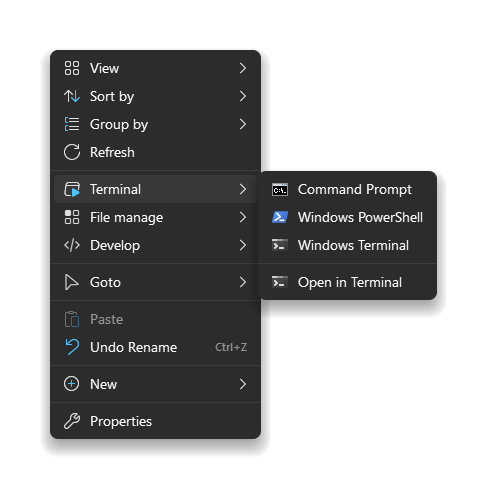Select the Terminal menu entry
Image resolution: width=487 pixels, height=489 pixels.
point(155,189)
